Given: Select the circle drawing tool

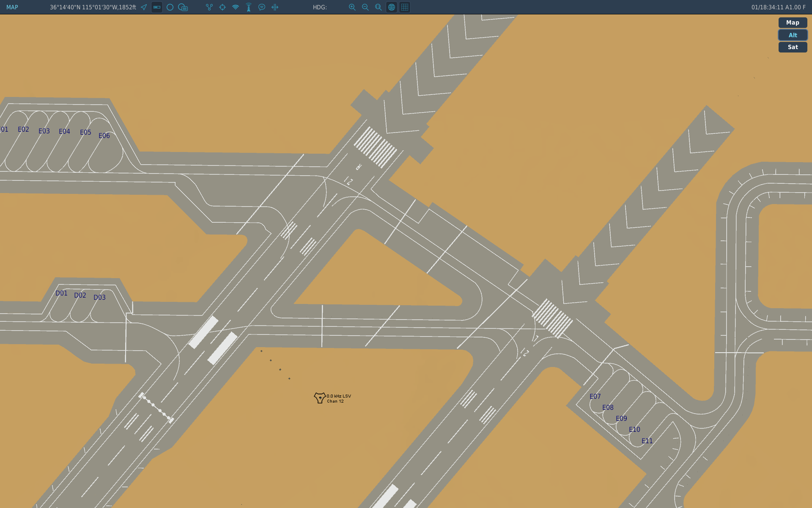Looking at the screenshot, I should [x=170, y=7].
